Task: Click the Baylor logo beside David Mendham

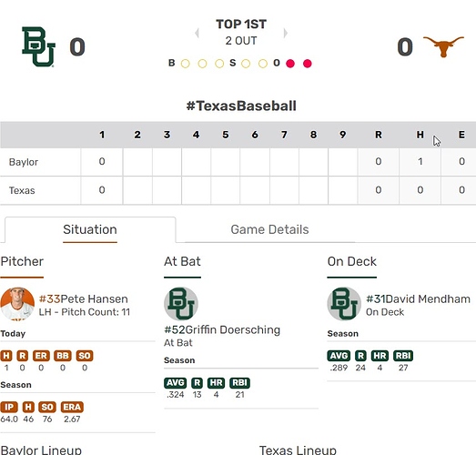Action: coord(344,304)
